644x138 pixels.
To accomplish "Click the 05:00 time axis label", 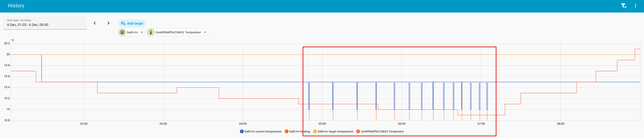I will [322, 124].
